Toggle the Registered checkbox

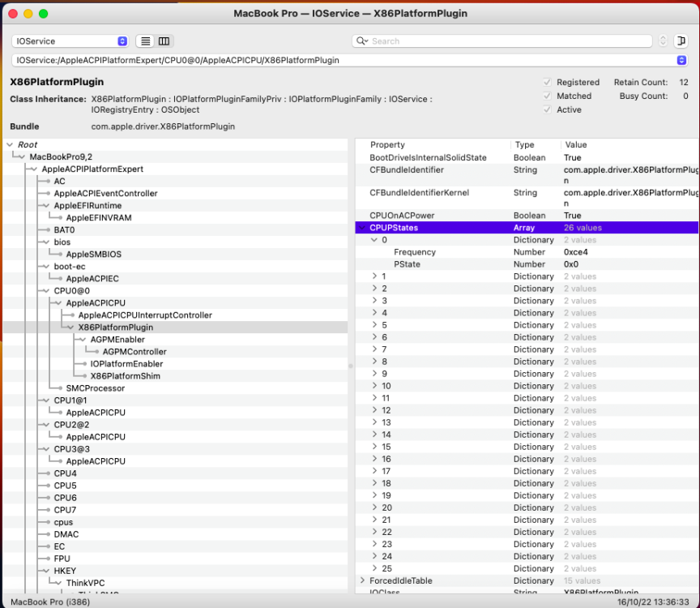pos(547,82)
